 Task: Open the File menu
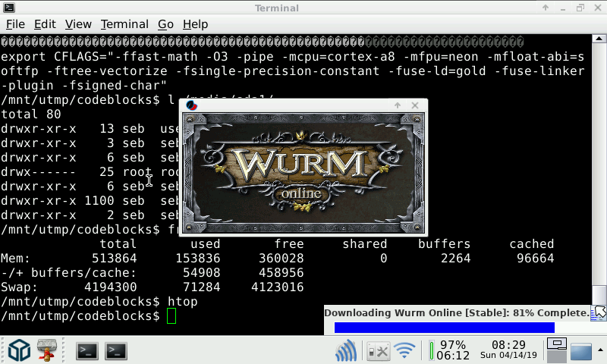15,24
